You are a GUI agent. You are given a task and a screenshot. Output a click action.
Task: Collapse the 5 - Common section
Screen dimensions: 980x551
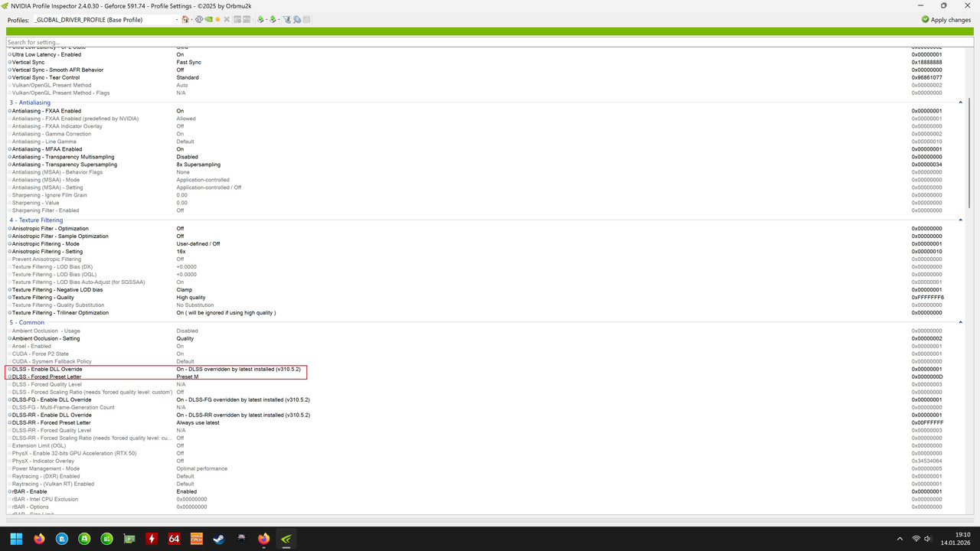(961, 323)
